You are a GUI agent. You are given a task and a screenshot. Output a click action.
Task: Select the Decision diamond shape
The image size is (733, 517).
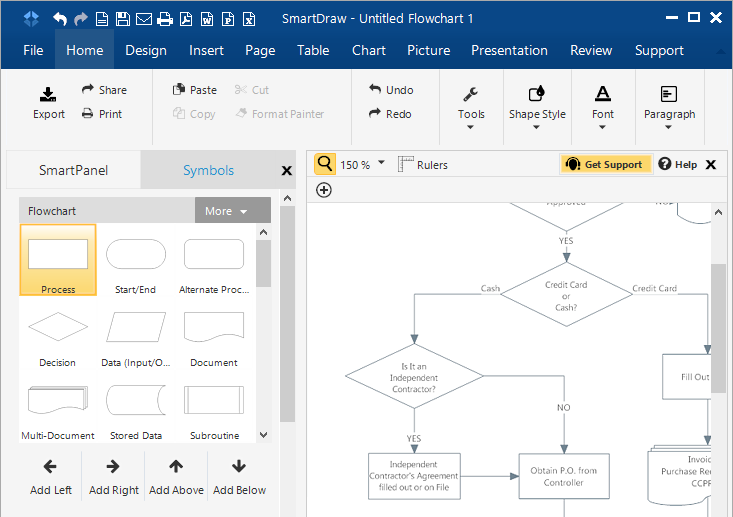point(57,339)
